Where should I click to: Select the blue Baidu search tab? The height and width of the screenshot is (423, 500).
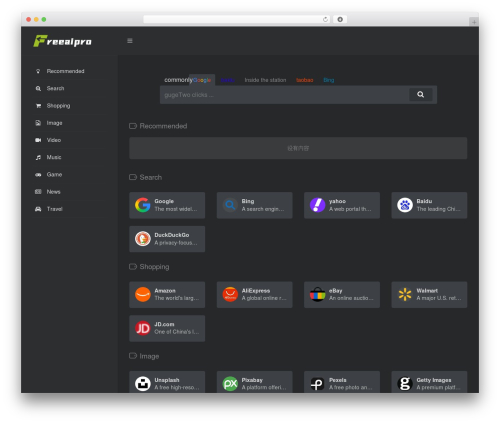coord(227,80)
